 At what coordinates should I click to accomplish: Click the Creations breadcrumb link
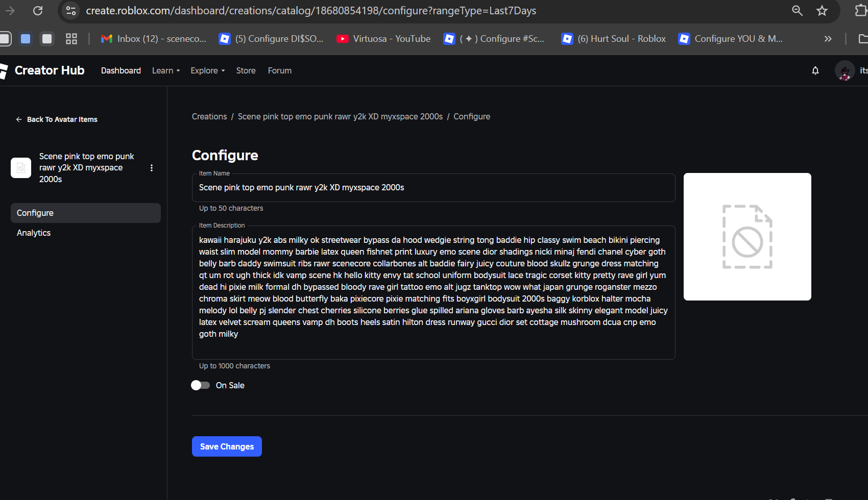point(209,117)
